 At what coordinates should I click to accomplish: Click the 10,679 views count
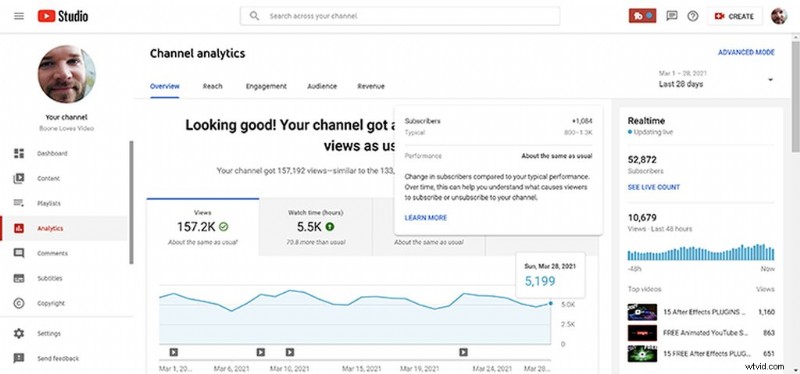click(x=642, y=218)
